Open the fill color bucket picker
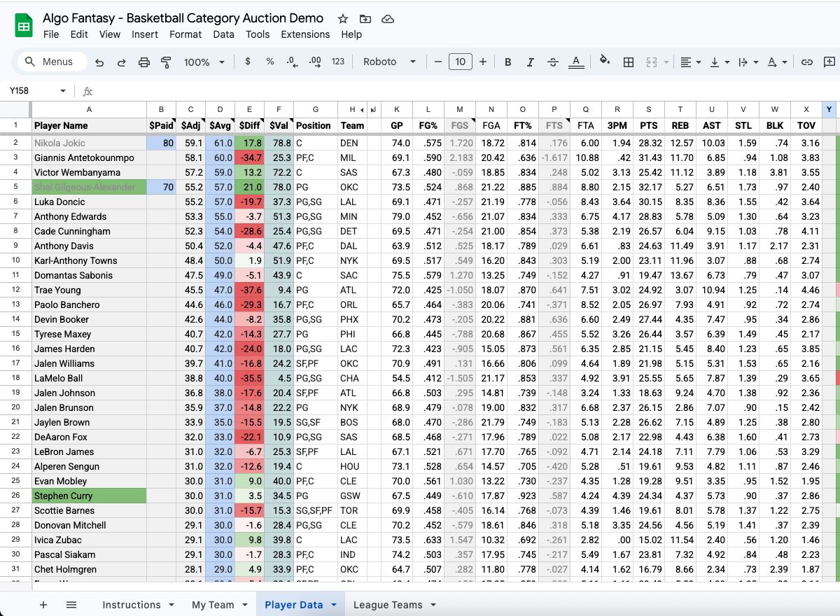Screen dimensions: 840x616 pyautogui.click(x=605, y=62)
